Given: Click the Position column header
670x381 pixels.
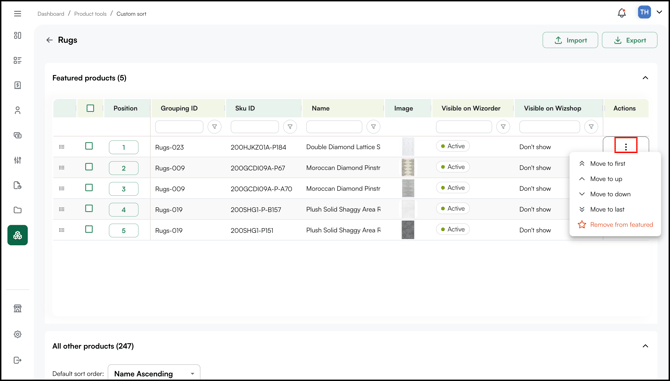Looking at the screenshot, I should (125, 108).
